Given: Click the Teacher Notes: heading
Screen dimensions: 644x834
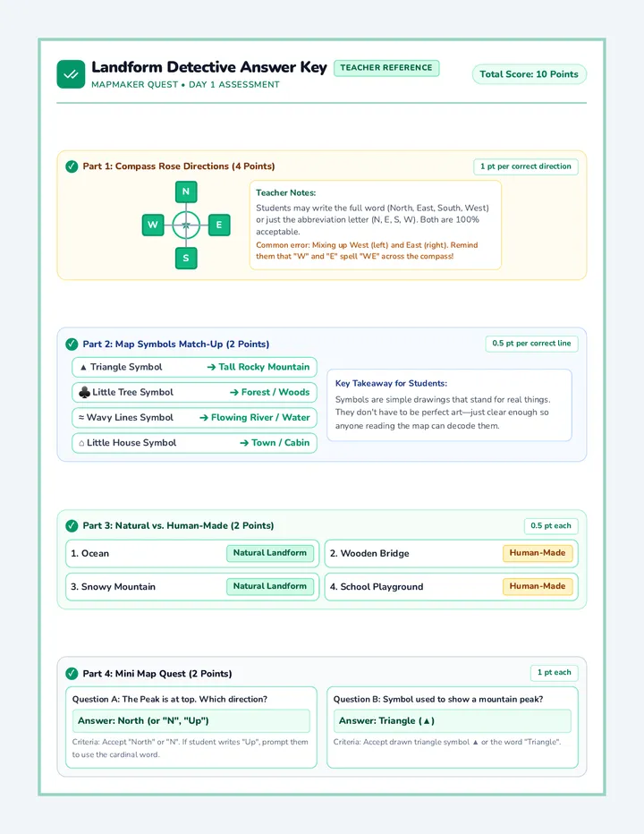Looking at the screenshot, I should tap(286, 193).
